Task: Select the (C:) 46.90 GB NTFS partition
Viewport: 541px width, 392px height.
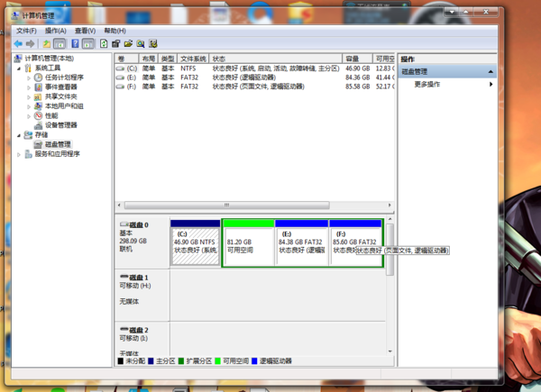Action: coord(196,245)
